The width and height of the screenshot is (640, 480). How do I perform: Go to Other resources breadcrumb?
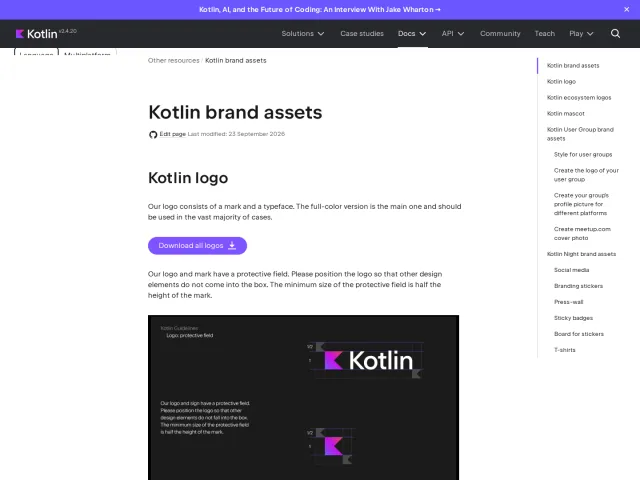tap(173, 60)
